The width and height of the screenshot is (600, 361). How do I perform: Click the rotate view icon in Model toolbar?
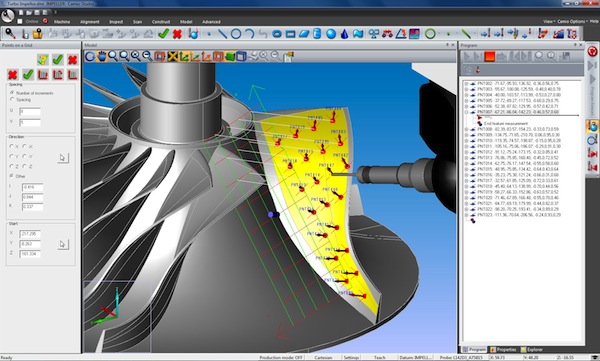click(90, 57)
